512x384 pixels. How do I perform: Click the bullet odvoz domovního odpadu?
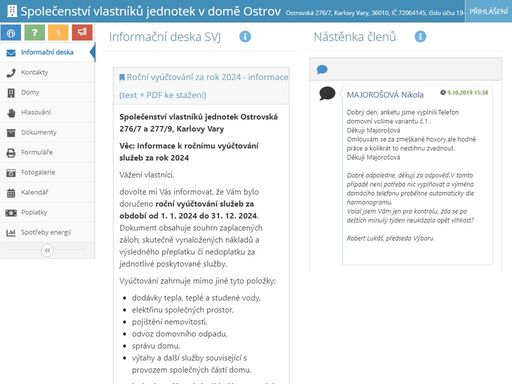pos(179,334)
